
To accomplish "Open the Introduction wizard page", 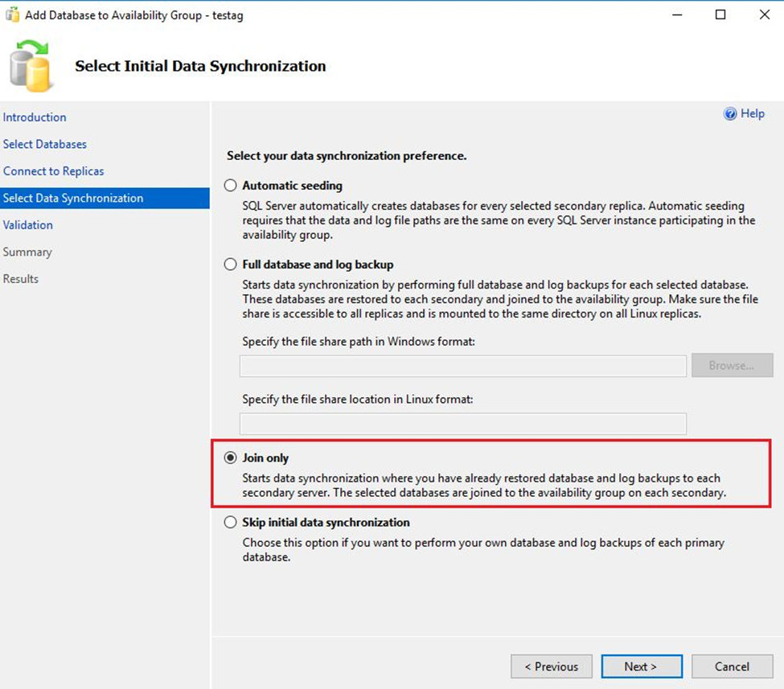I will (x=35, y=117).
